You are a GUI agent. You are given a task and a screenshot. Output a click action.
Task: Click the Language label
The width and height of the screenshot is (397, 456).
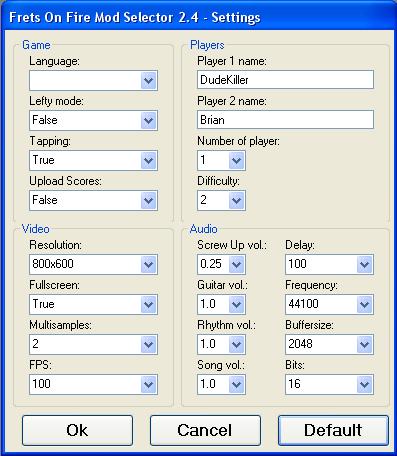[54, 62]
